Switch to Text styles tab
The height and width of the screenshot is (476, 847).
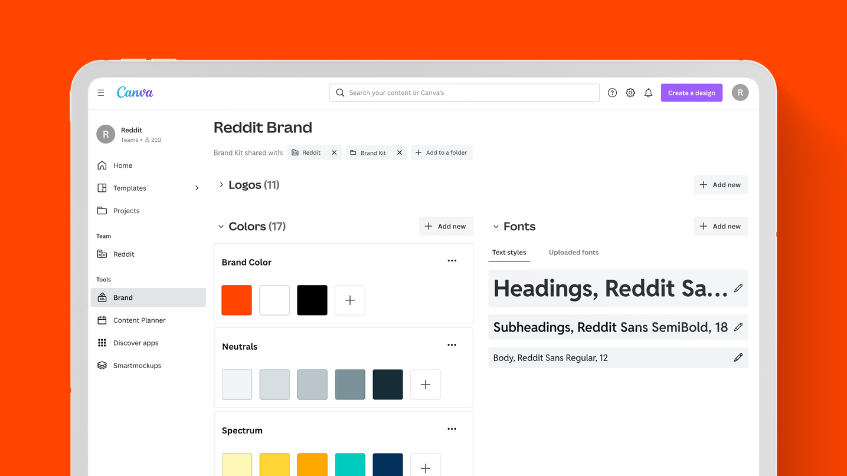tap(509, 252)
